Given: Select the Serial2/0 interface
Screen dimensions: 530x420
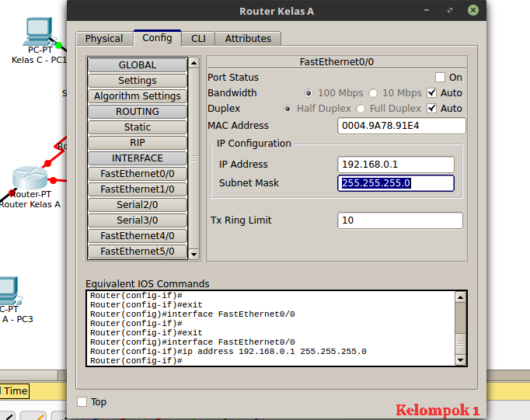Looking at the screenshot, I should pyautogui.click(x=138, y=205).
